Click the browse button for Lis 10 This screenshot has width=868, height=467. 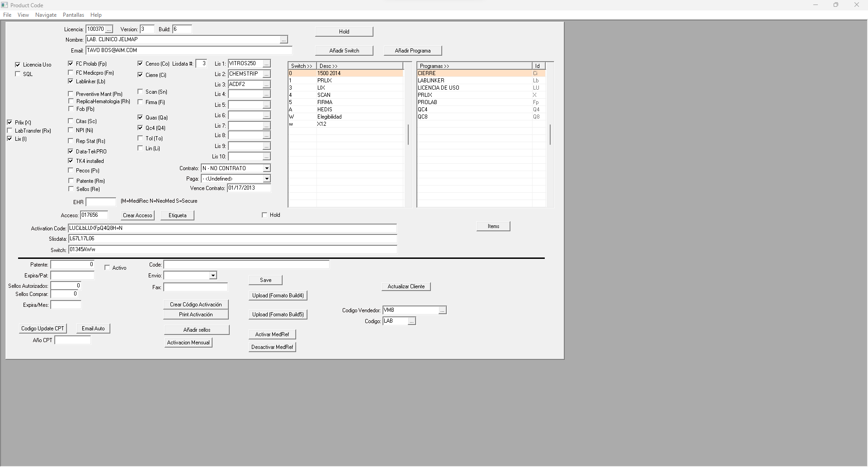[267, 157]
